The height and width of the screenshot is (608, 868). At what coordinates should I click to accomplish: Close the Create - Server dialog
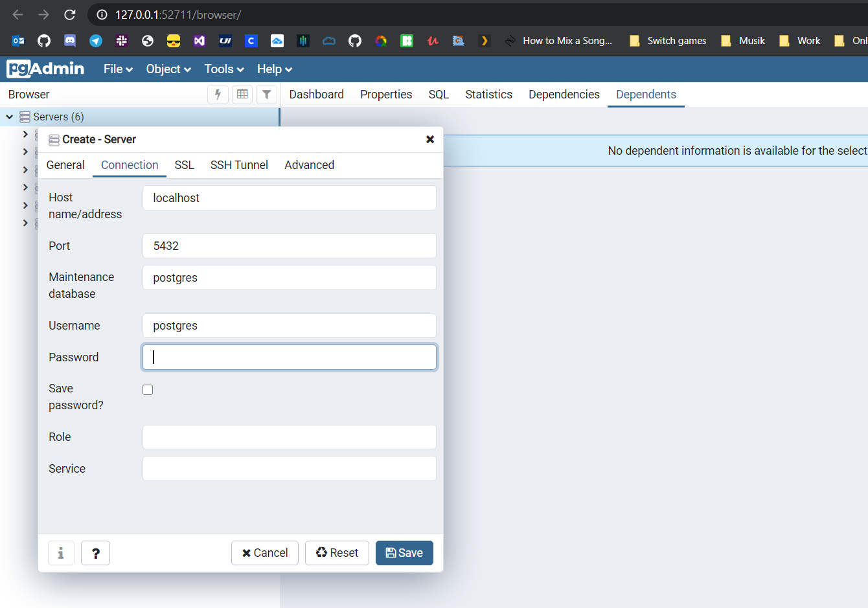pos(430,139)
